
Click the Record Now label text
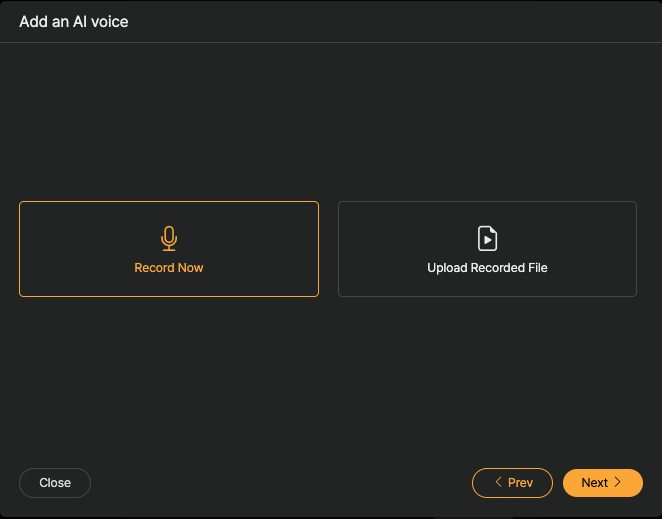[x=169, y=268]
